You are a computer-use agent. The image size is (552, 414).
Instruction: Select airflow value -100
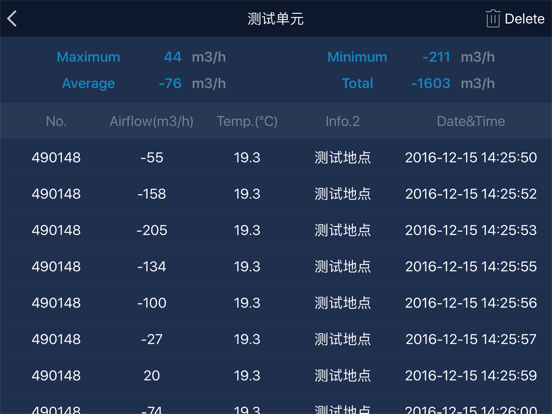(152, 303)
